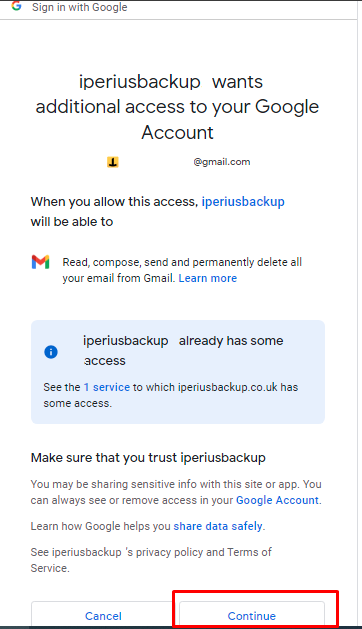The height and width of the screenshot is (629, 362).
Task: Click the Sign in with Google title
Action: [79, 7]
